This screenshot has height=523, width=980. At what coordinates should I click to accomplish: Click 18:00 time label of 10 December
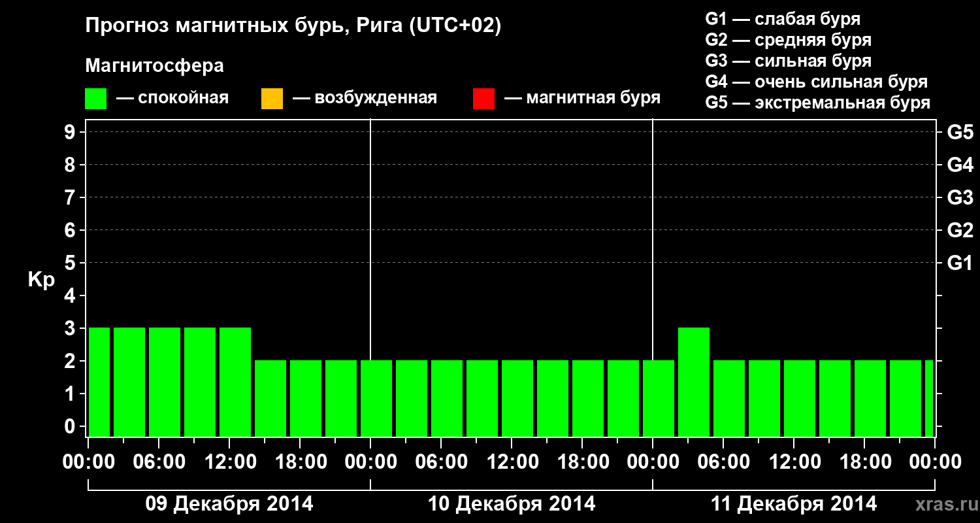coord(582,462)
